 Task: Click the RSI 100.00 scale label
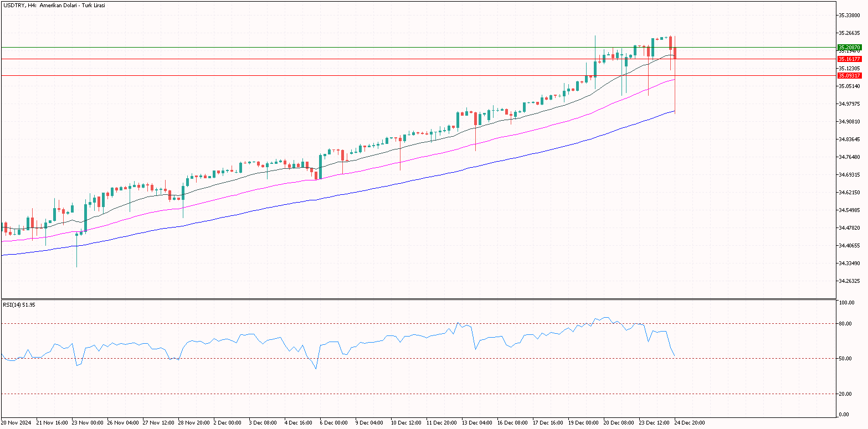pos(847,303)
